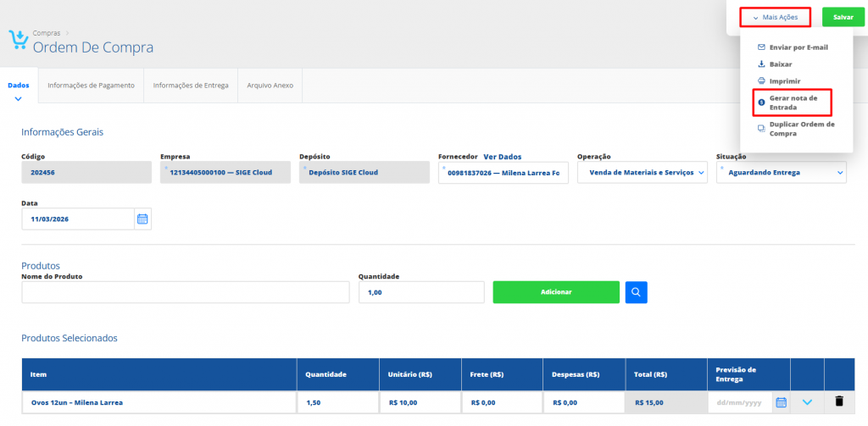The width and height of the screenshot is (868, 426).
Task: Open the Operação dropdown
Action: 643,173
